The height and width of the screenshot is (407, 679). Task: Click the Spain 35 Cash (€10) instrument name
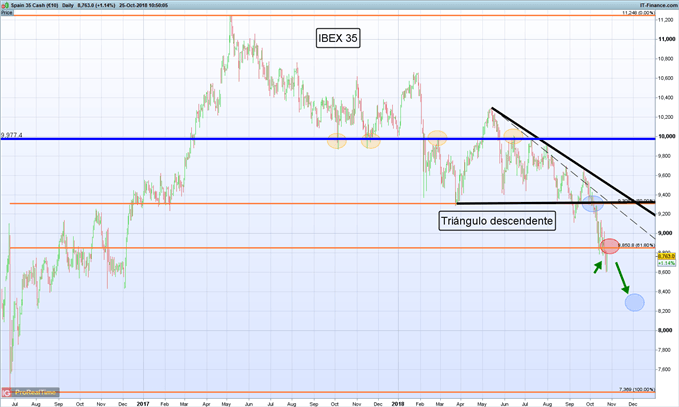coord(34,5)
